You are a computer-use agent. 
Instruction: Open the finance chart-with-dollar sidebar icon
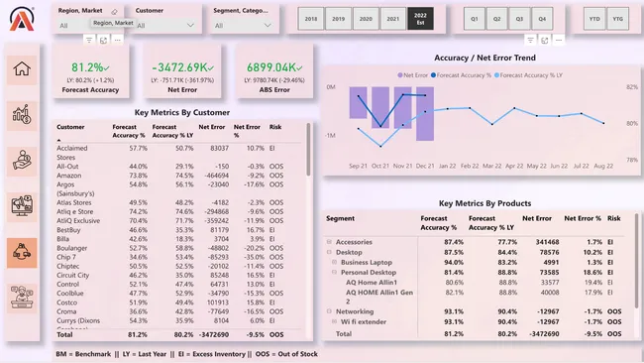click(x=22, y=115)
